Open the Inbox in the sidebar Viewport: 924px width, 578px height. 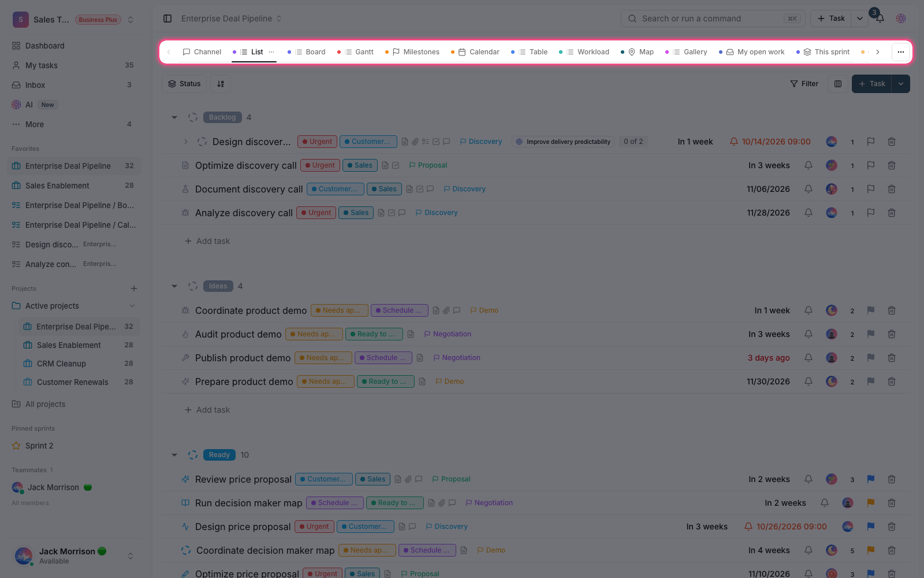74,85
